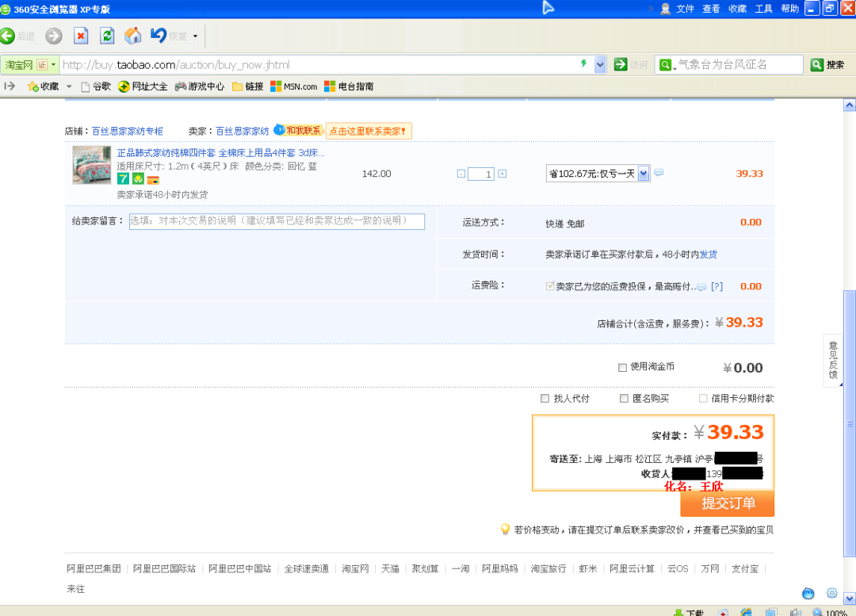
Task: Click the 给卖家留言 message field
Action: (x=277, y=221)
